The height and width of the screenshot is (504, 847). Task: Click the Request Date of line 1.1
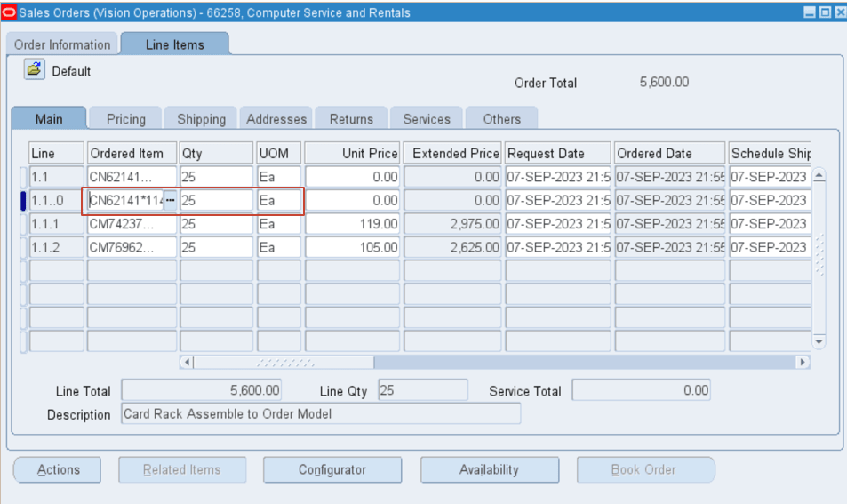click(x=558, y=177)
